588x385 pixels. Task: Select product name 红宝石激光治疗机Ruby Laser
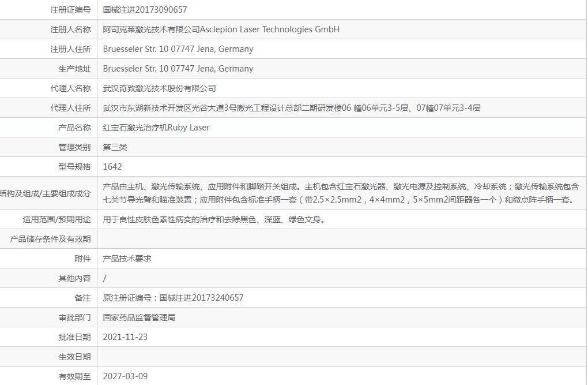click(156, 128)
